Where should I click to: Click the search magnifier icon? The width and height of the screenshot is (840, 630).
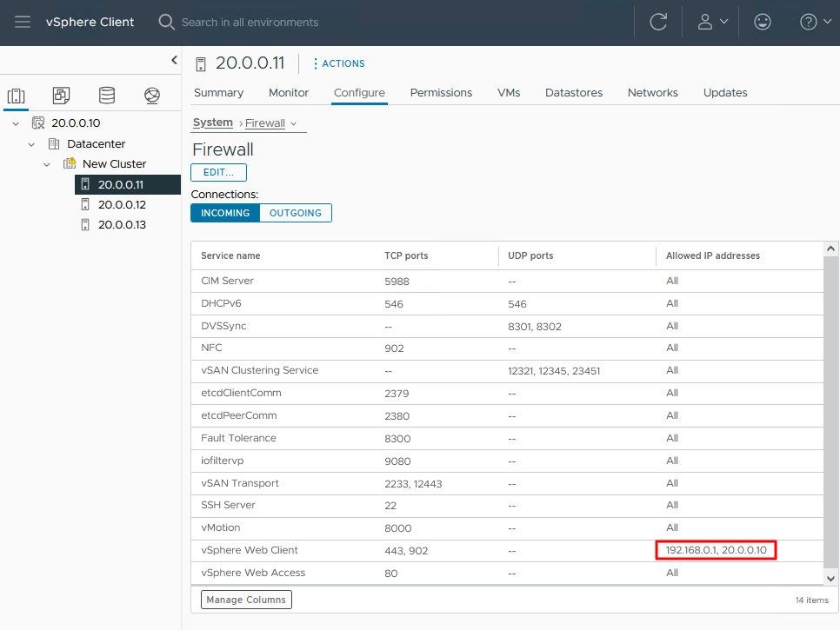167,22
